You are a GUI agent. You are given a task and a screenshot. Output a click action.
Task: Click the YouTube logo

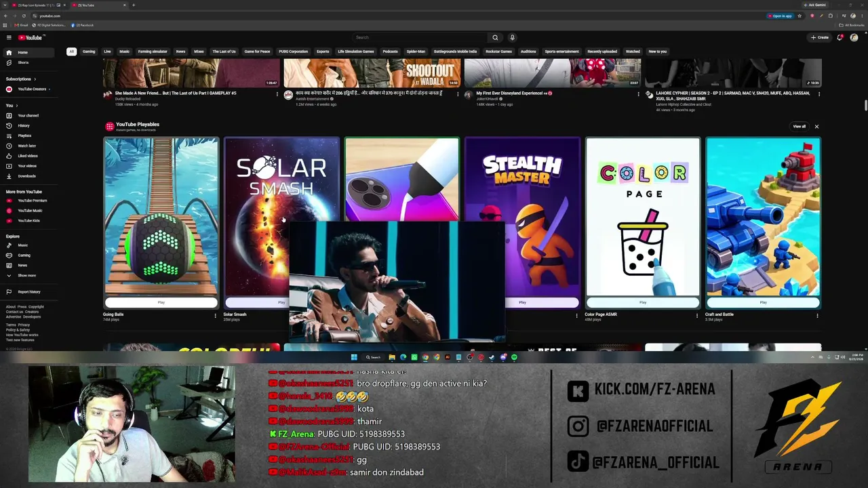pos(31,37)
